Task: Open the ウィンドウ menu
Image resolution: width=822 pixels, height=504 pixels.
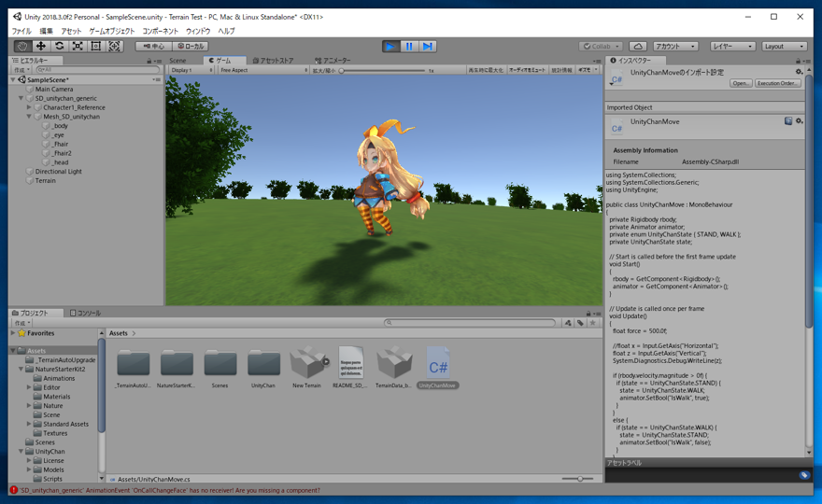Action: (x=198, y=31)
